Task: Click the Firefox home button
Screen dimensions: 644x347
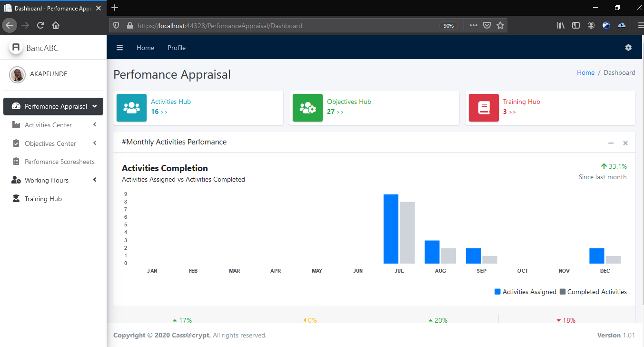Action: tap(56, 26)
